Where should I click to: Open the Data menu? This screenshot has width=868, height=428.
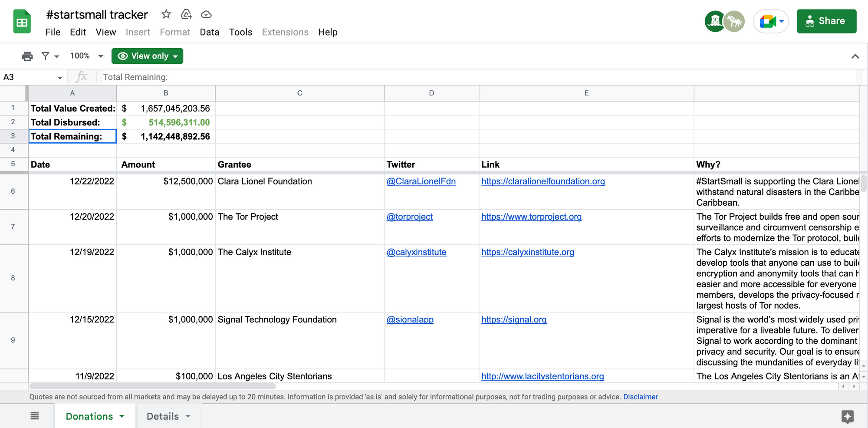(210, 32)
